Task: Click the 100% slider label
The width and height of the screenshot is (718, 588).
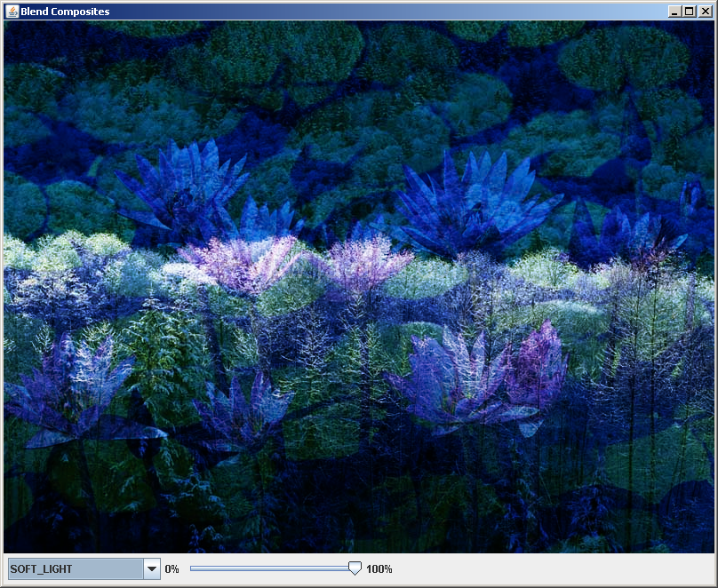Action: point(379,568)
